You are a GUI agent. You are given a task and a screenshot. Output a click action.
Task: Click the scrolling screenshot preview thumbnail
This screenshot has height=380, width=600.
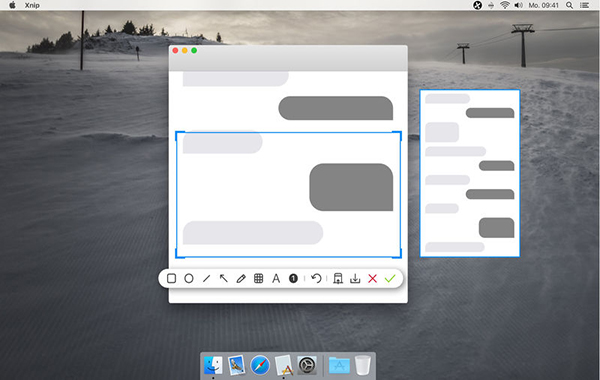pyautogui.click(x=470, y=173)
